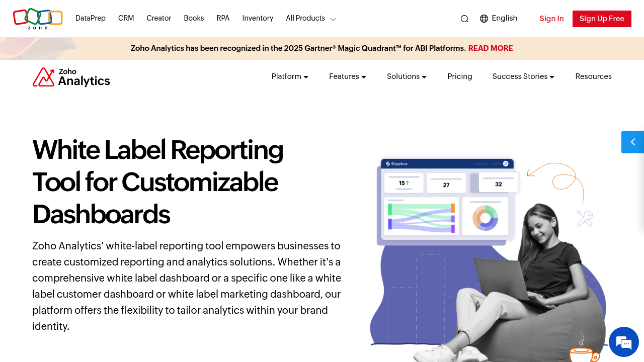Click Sign In
The image size is (644, 362).
tap(551, 19)
